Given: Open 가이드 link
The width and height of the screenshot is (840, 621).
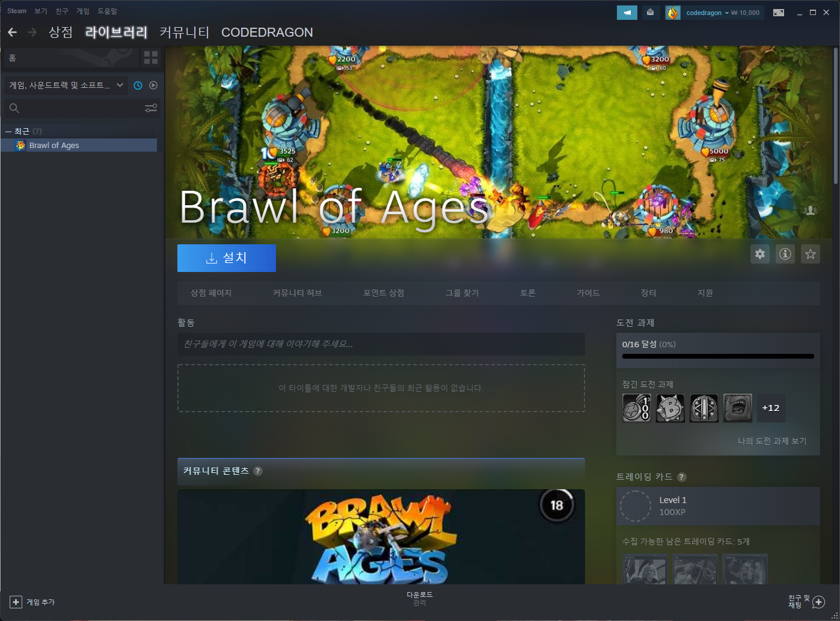Looking at the screenshot, I should pyautogui.click(x=588, y=293).
